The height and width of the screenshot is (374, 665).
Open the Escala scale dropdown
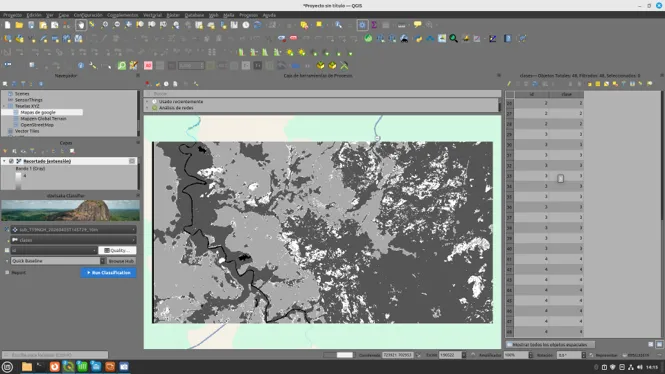click(464, 355)
